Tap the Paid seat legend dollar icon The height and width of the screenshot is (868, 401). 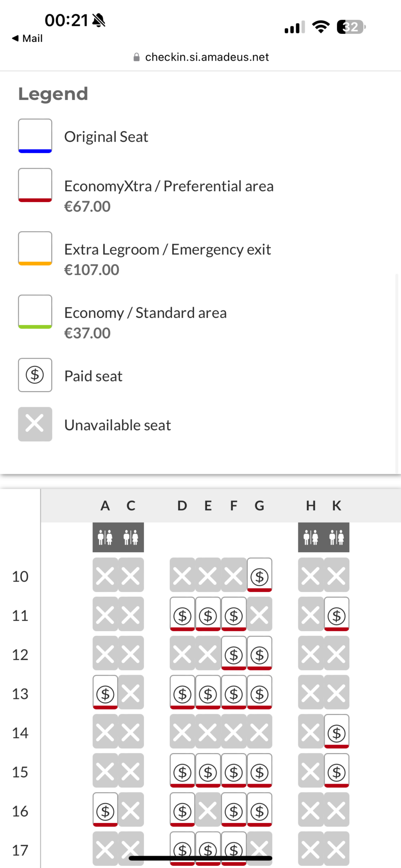pyautogui.click(x=35, y=375)
